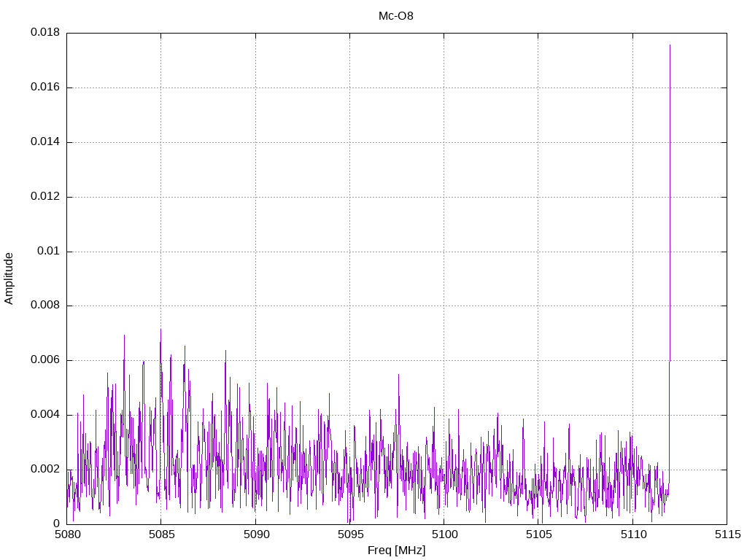Choose the 5110 x-axis tick label

pos(632,535)
